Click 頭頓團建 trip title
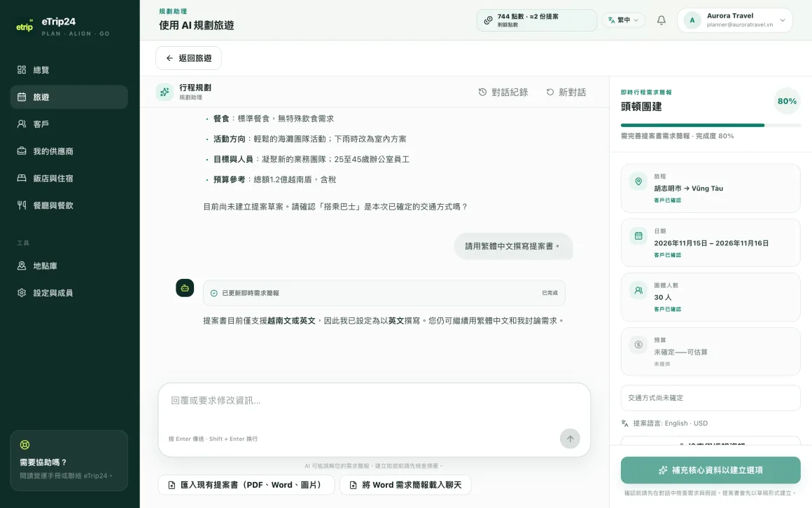 click(641, 107)
